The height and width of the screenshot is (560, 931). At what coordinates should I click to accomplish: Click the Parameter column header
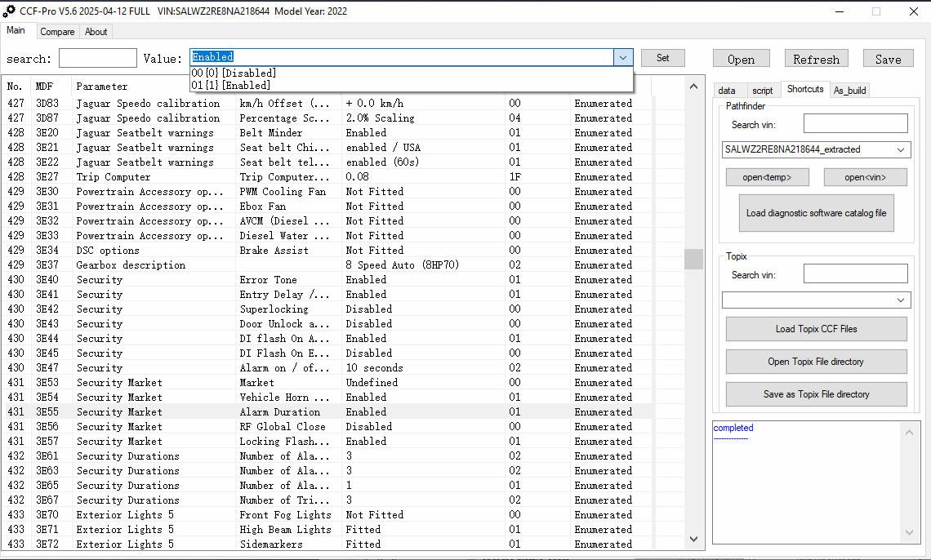click(101, 87)
